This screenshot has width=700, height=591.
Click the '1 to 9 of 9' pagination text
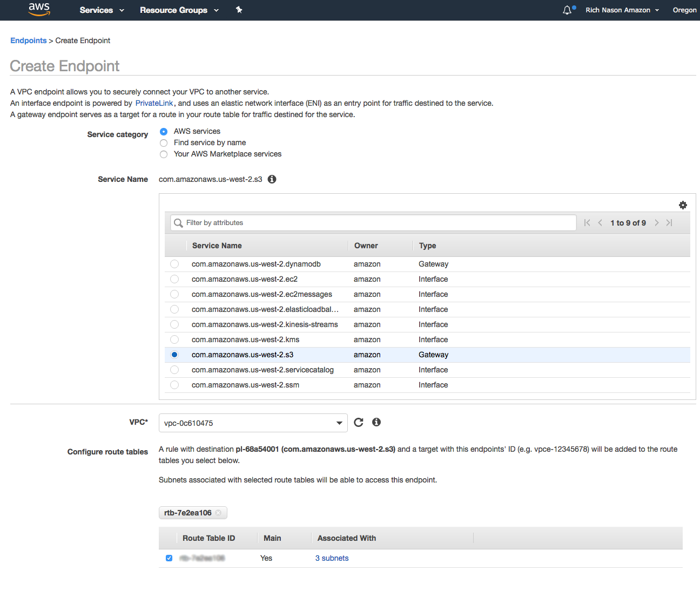[x=628, y=223]
